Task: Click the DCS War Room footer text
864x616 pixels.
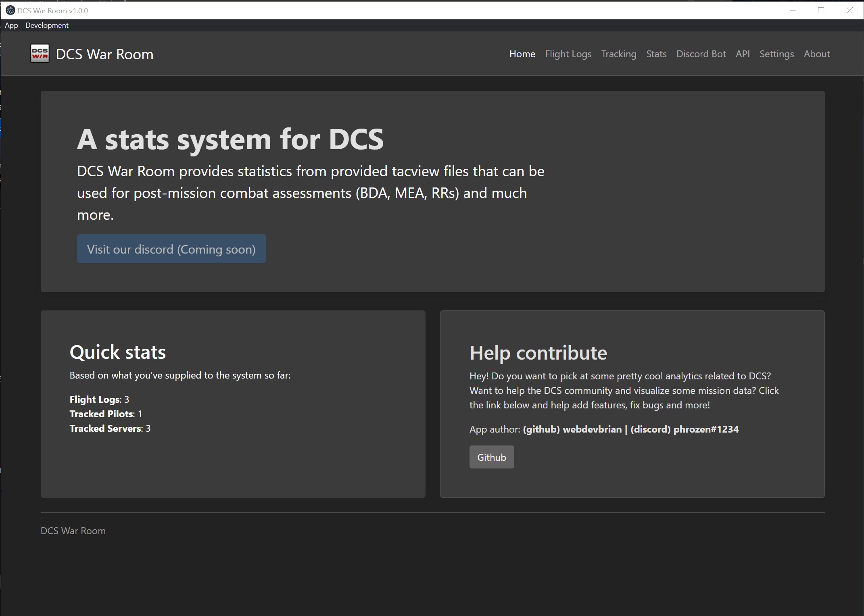Action: [73, 531]
